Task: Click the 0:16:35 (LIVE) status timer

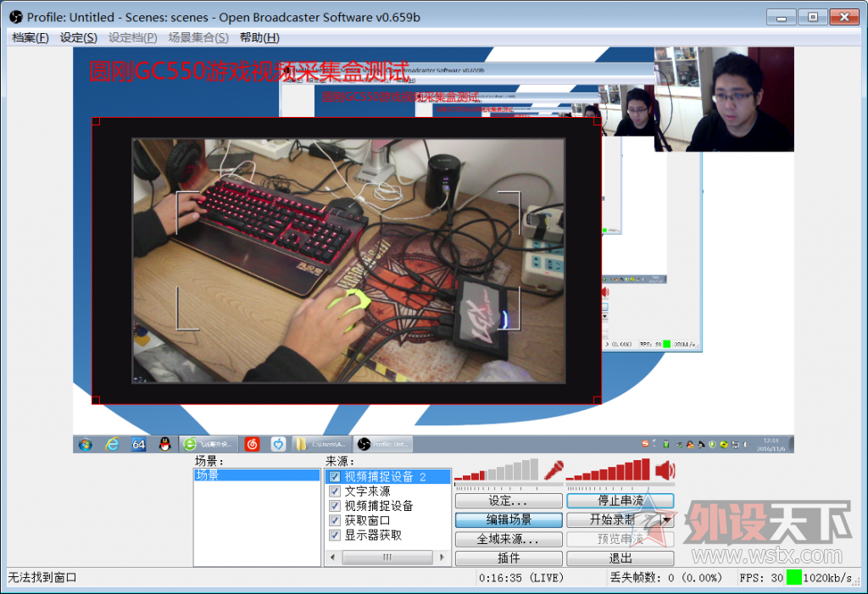Action: [521, 578]
